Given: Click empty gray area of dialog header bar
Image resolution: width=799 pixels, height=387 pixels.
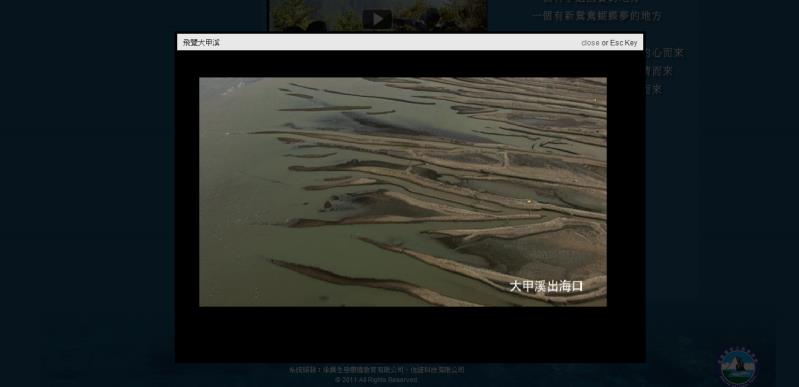Looking at the screenshot, I should [x=397, y=43].
